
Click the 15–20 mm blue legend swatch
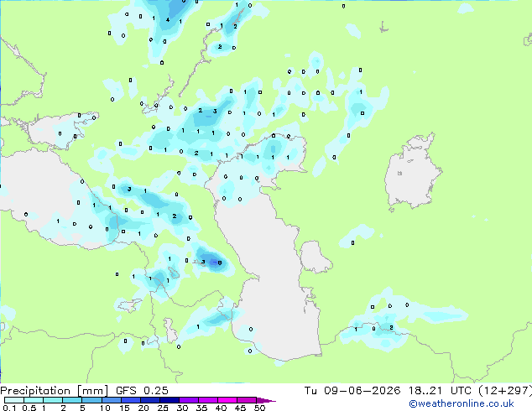[131, 400]
